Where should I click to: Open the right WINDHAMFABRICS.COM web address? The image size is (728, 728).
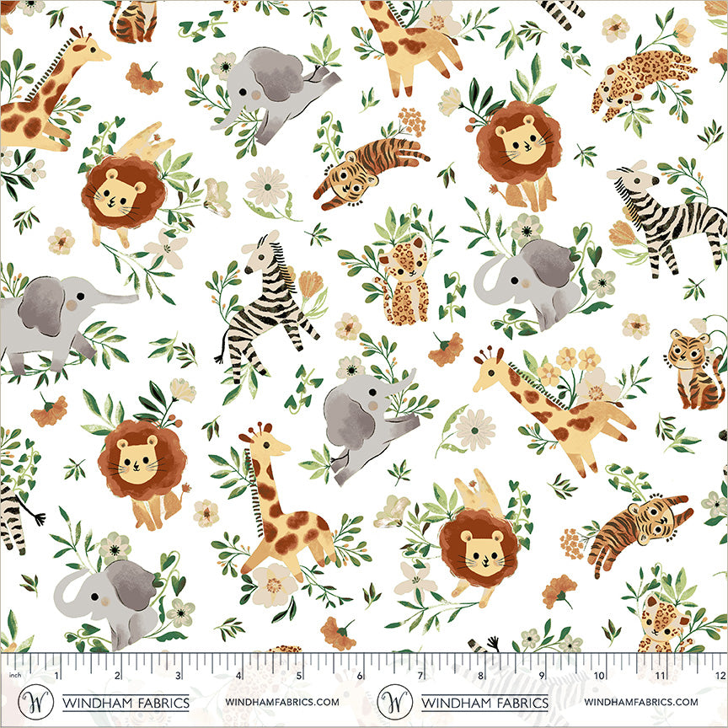pyautogui.click(x=641, y=702)
